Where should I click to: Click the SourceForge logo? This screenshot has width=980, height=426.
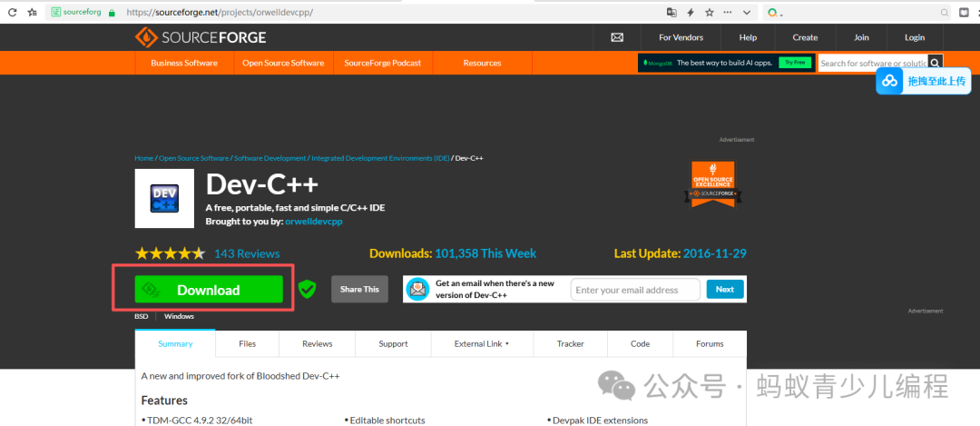click(201, 37)
